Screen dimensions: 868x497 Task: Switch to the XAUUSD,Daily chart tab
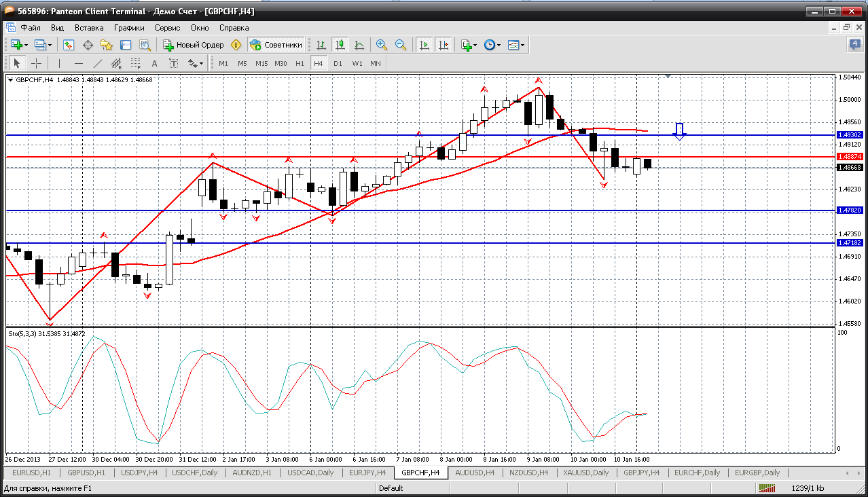pos(585,473)
